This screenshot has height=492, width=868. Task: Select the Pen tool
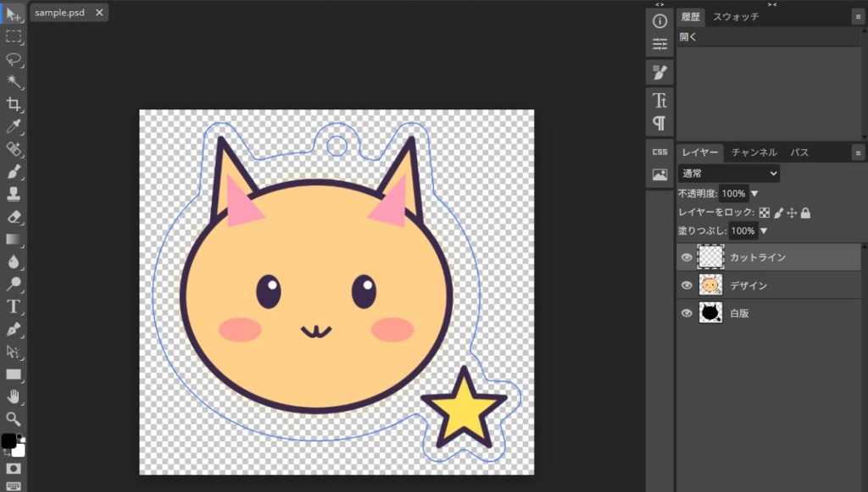pos(14,329)
